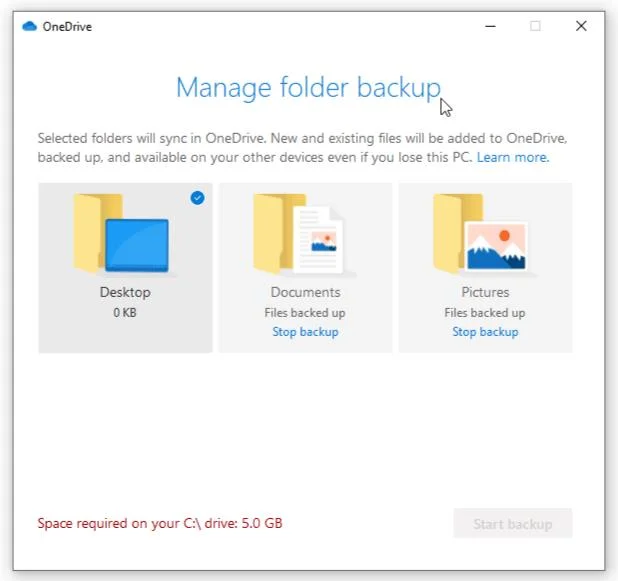Click the Documents label
This screenshot has width=618, height=581.
(305, 292)
